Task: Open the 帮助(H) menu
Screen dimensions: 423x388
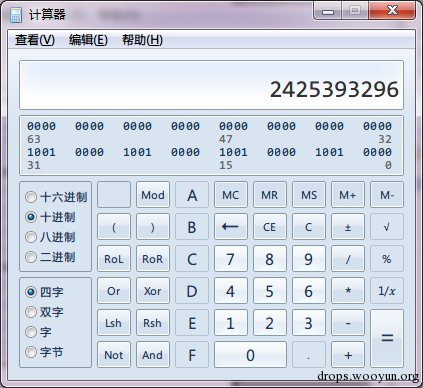Action: (142, 40)
